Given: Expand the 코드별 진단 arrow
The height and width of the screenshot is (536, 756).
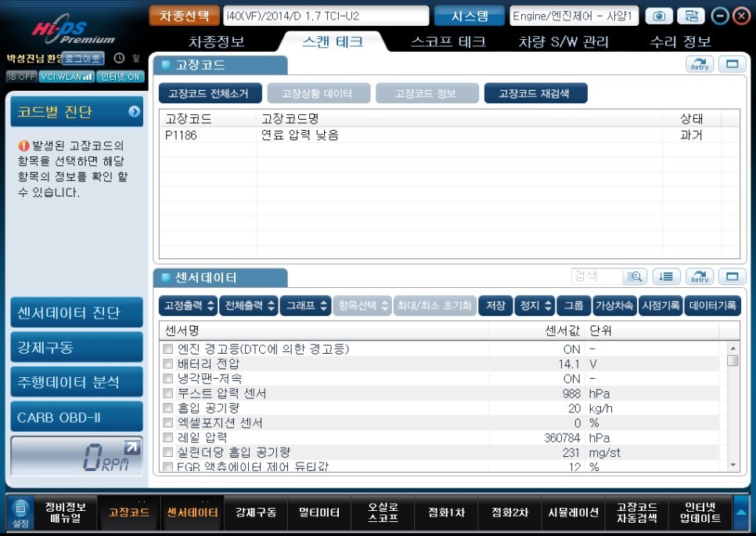Looking at the screenshot, I should pyautogui.click(x=134, y=112).
